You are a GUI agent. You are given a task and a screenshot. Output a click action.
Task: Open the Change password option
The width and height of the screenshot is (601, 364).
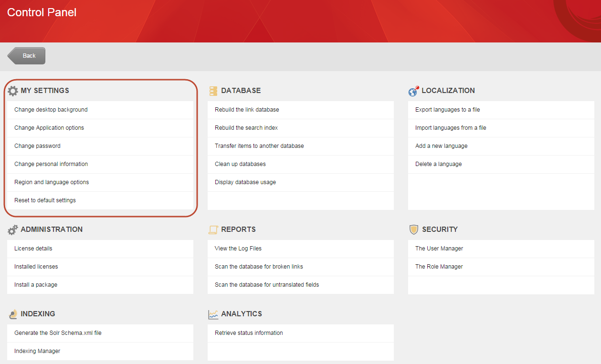pyautogui.click(x=37, y=146)
